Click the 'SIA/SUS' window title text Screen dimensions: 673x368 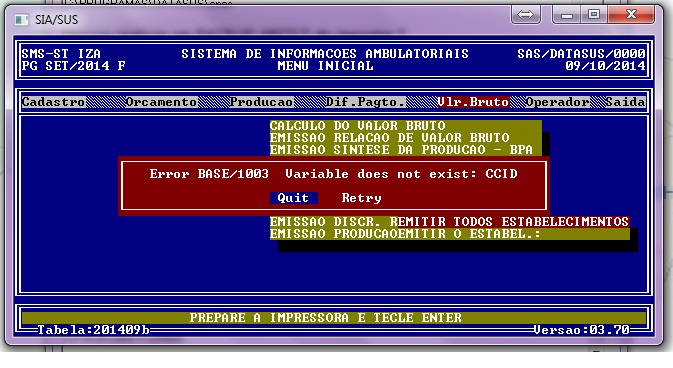(x=57, y=20)
